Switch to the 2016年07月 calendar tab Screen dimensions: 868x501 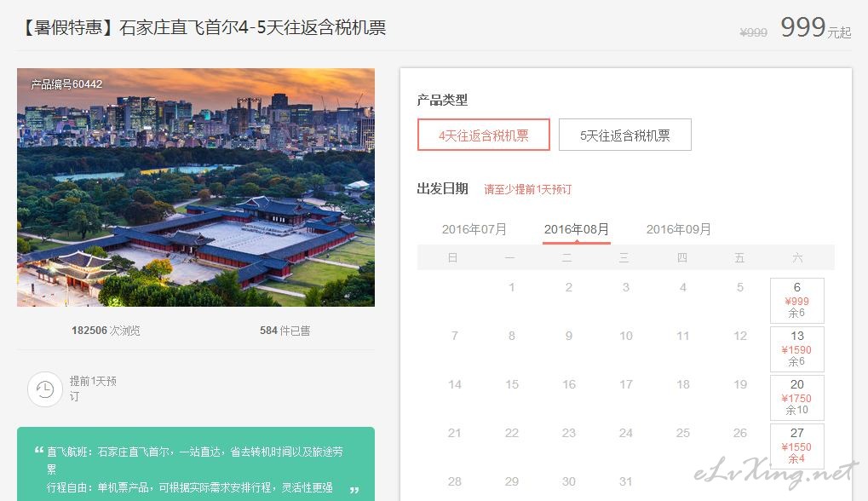click(474, 229)
